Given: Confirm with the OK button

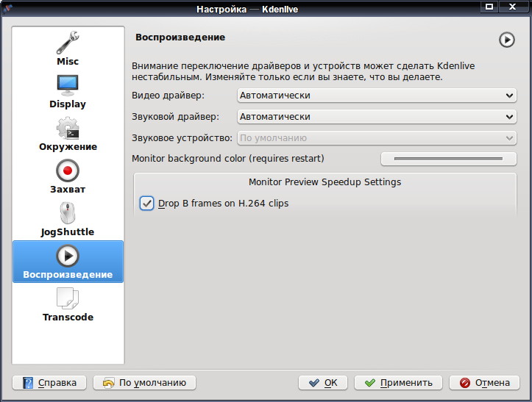Looking at the screenshot, I should click(x=323, y=383).
